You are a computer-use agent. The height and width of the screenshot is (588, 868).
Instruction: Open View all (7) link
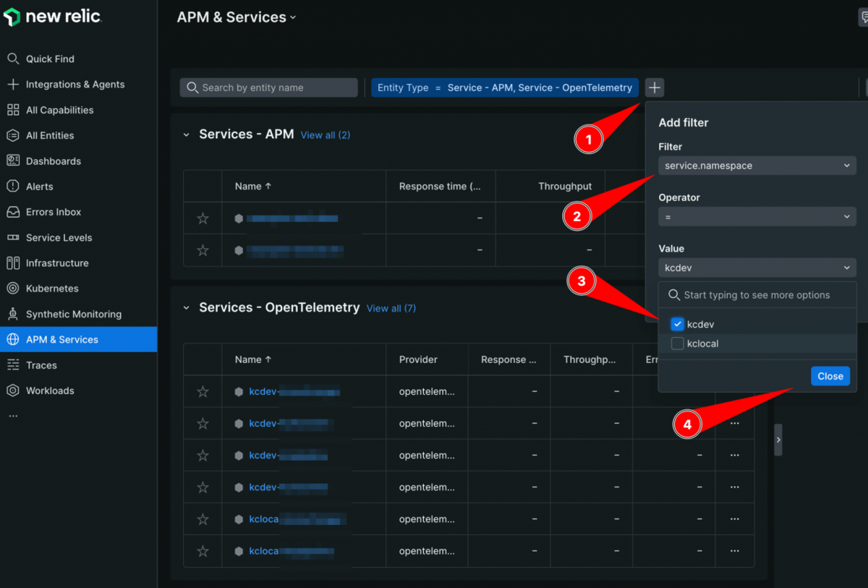point(391,308)
